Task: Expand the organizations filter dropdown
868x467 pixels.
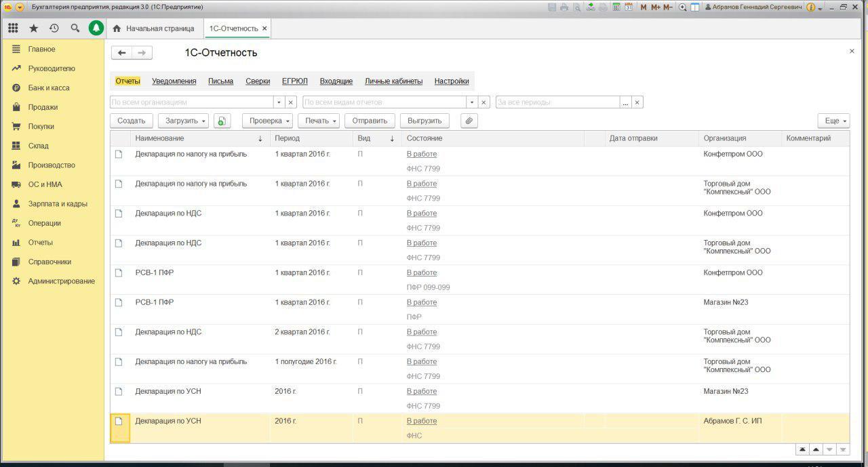Action: coord(279,102)
